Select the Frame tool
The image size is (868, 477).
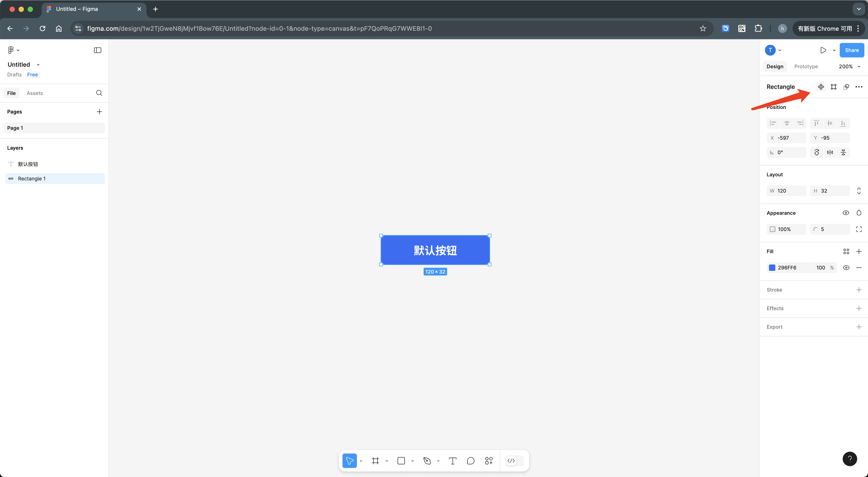pos(375,461)
